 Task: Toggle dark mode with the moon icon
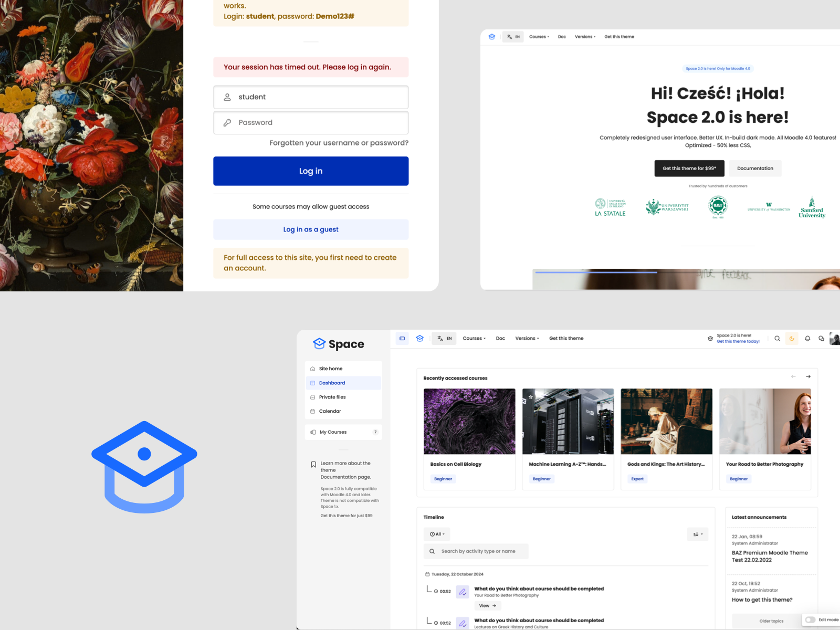[x=792, y=339]
